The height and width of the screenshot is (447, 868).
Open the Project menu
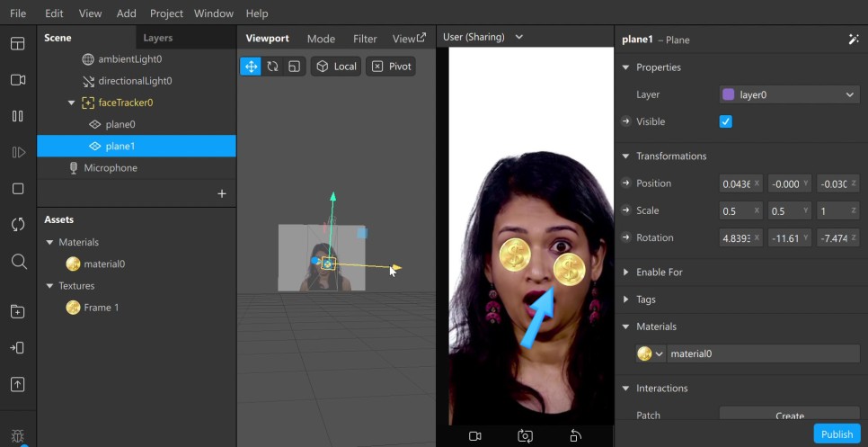point(166,13)
